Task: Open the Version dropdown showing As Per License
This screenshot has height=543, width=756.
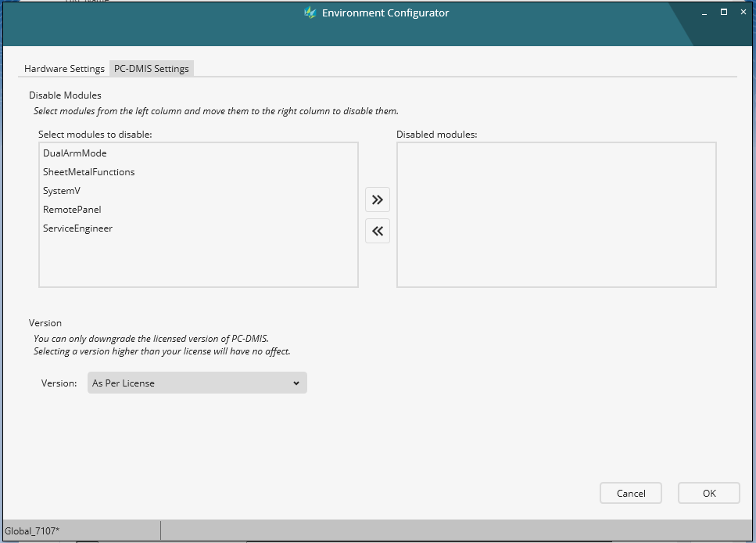Action: pyautogui.click(x=197, y=383)
